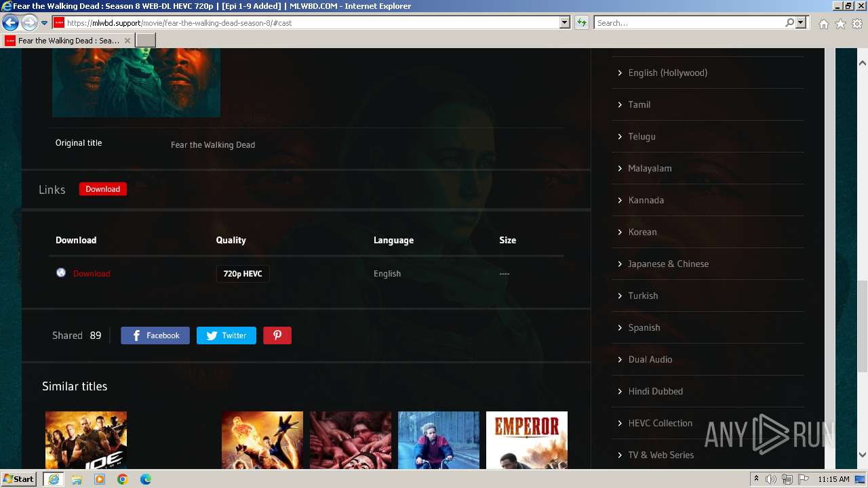868x488 pixels.
Task: Open Spanish category link
Action: click(644, 327)
